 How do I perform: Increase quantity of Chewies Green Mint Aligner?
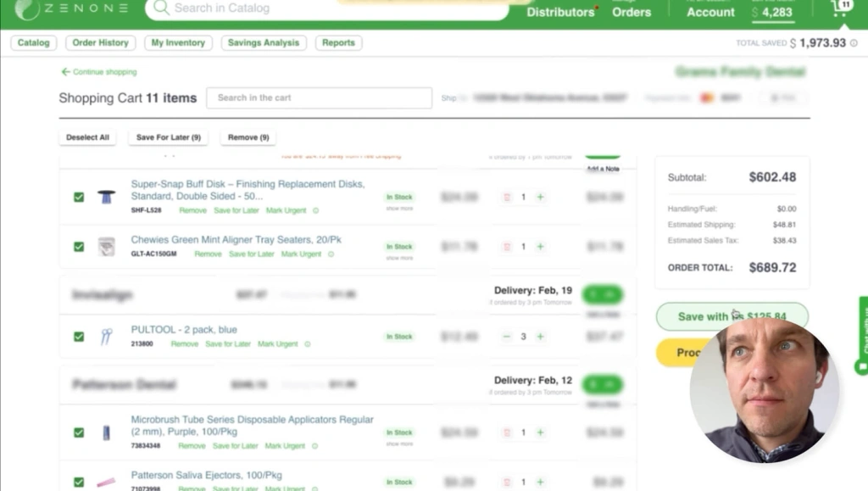coord(540,247)
